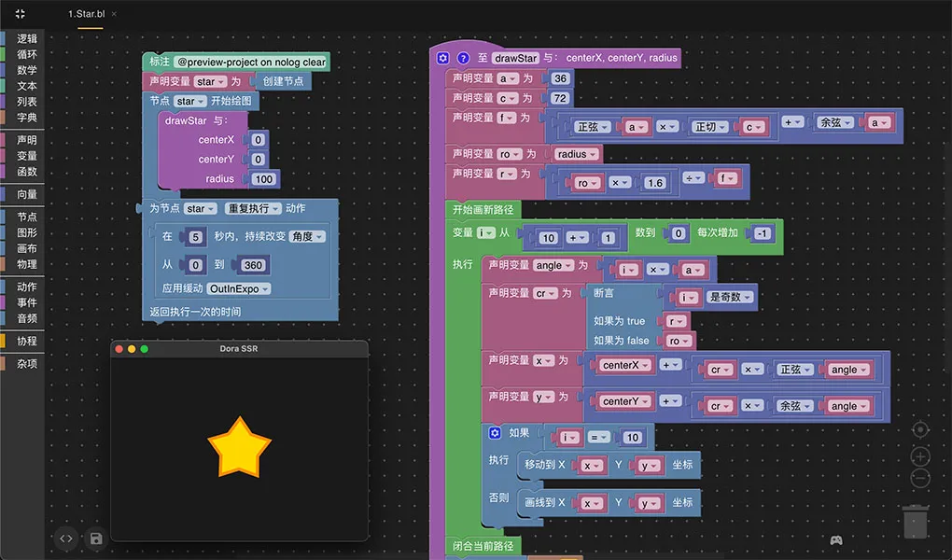Image resolution: width=952 pixels, height=560 pixels.
Task: Edit the value 36 in variable a declaration
Action: pos(560,78)
